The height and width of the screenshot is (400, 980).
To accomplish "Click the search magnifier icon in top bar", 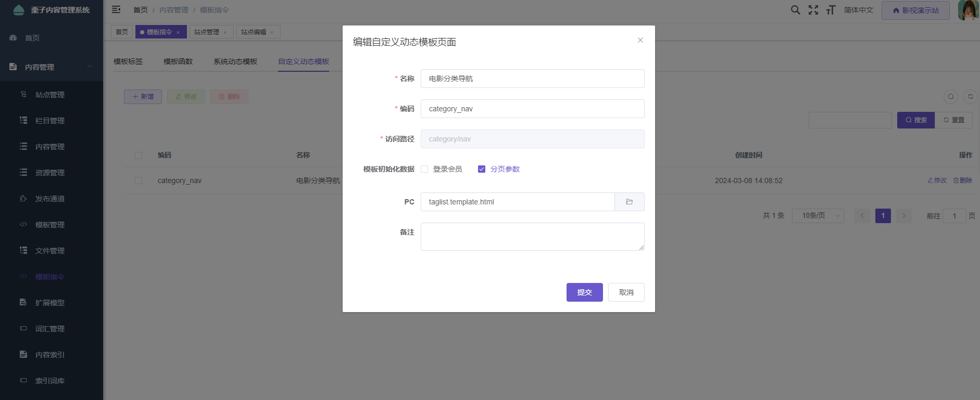I will coord(795,10).
